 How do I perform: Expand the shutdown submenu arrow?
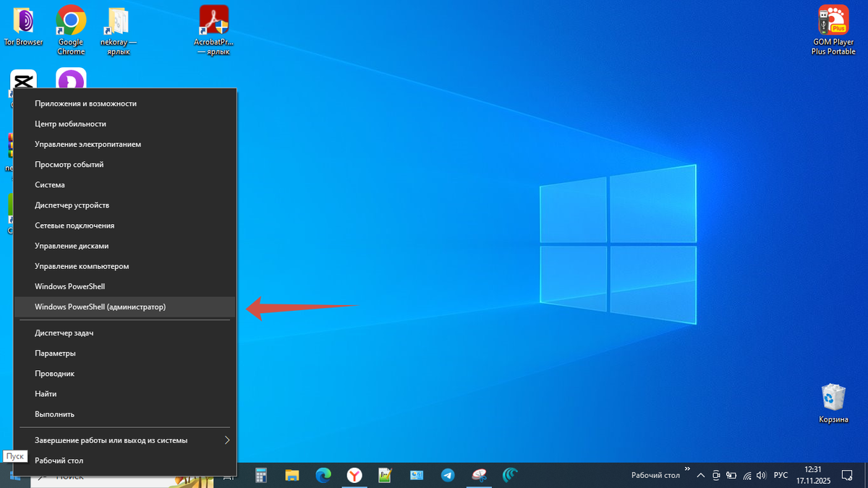[226, 439]
